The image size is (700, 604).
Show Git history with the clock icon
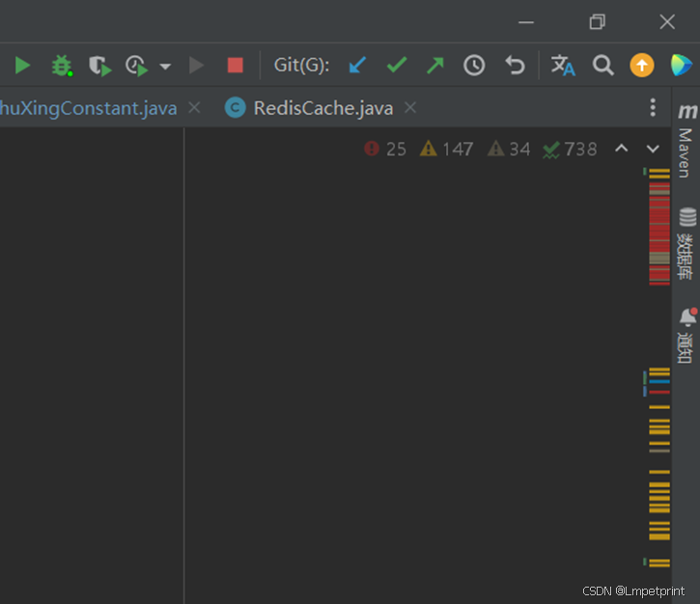pyautogui.click(x=474, y=66)
